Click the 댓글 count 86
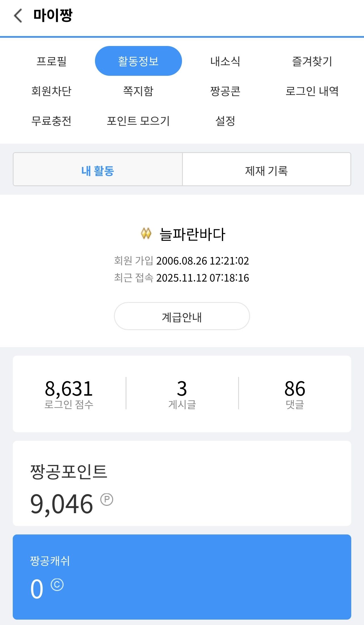The height and width of the screenshot is (625, 364). [295, 389]
